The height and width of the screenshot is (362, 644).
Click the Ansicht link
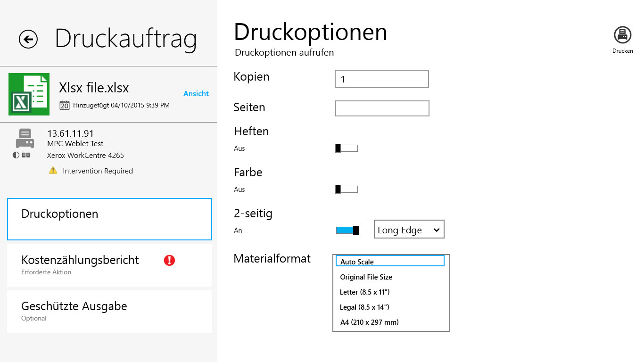(x=196, y=93)
